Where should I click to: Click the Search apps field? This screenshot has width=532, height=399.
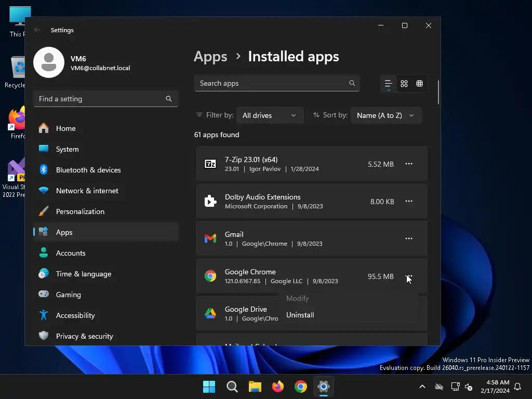click(x=277, y=83)
